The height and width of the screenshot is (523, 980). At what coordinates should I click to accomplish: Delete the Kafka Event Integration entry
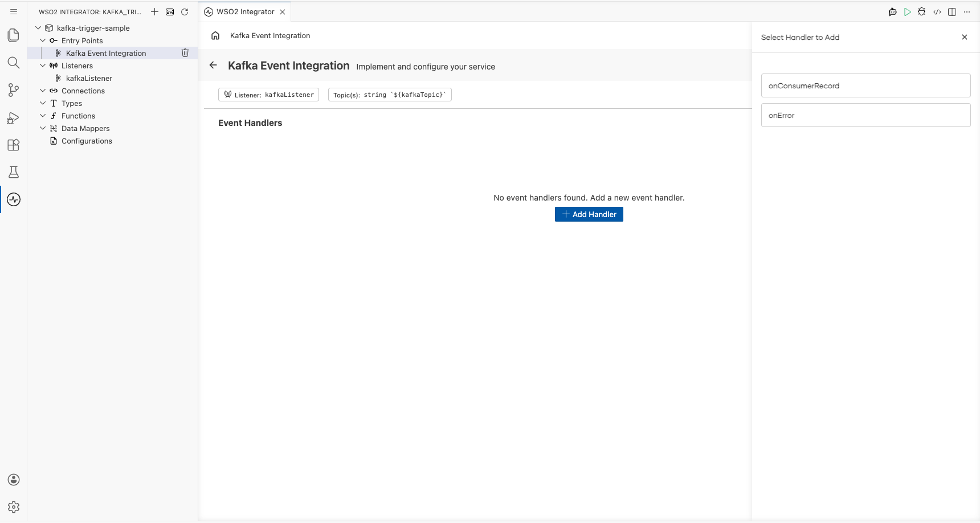click(x=185, y=53)
